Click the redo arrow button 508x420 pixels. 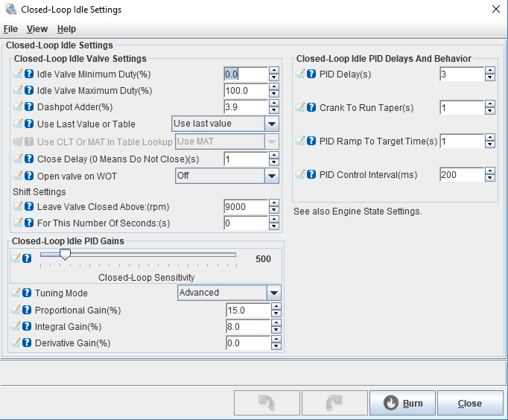[x=334, y=403]
